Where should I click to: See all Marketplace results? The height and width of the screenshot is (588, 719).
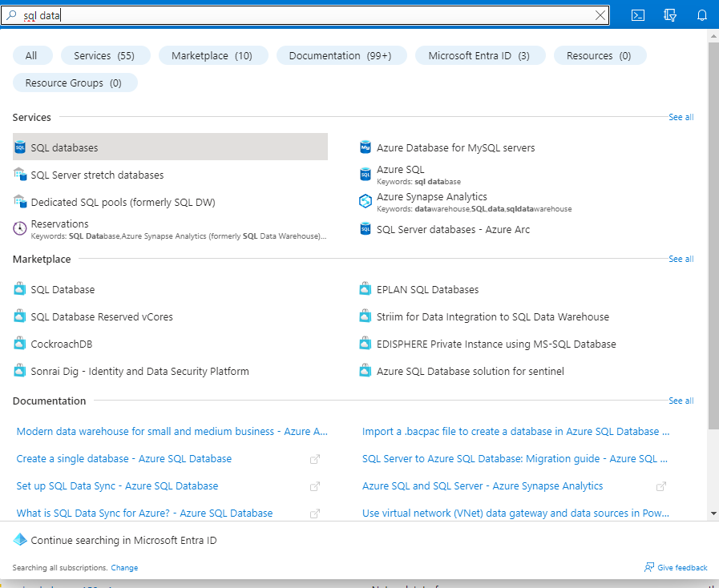681,259
